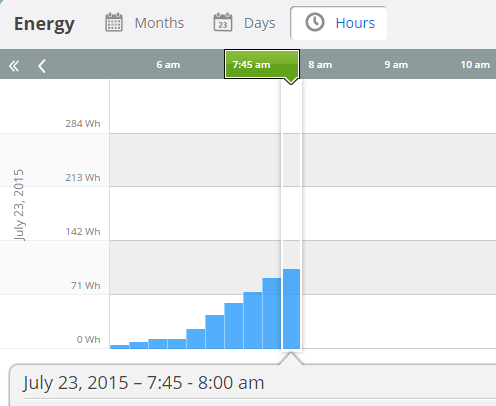
Task: Click the 71 Wh axis label
Action: pos(85,286)
